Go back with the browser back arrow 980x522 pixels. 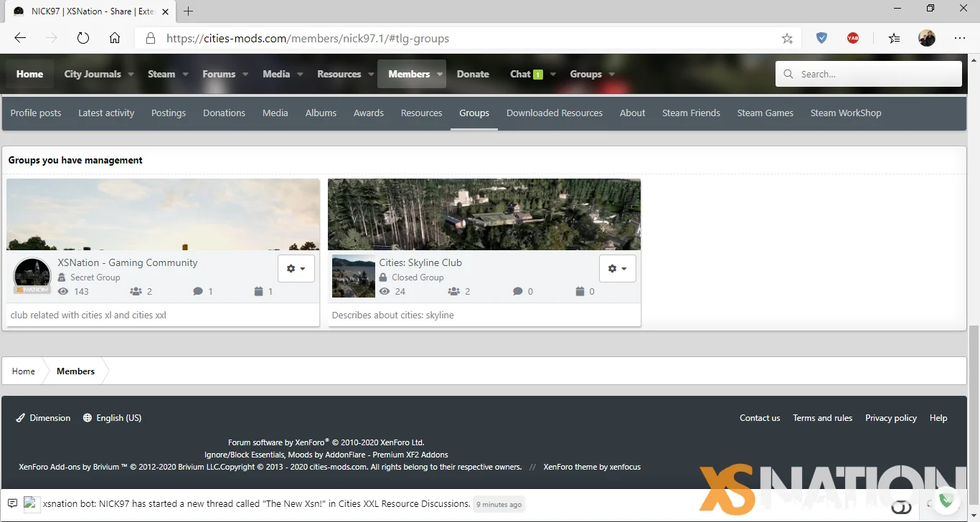20,39
